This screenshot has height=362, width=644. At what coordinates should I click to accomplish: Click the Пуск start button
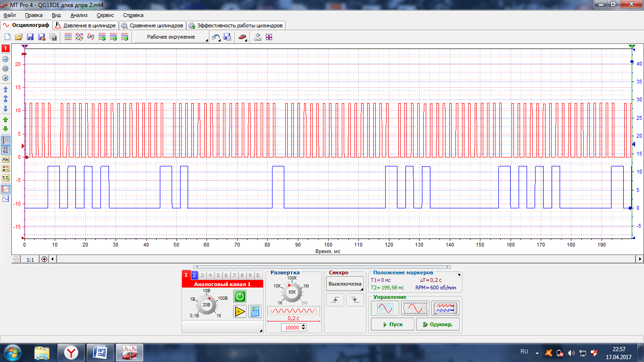click(x=392, y=324)
